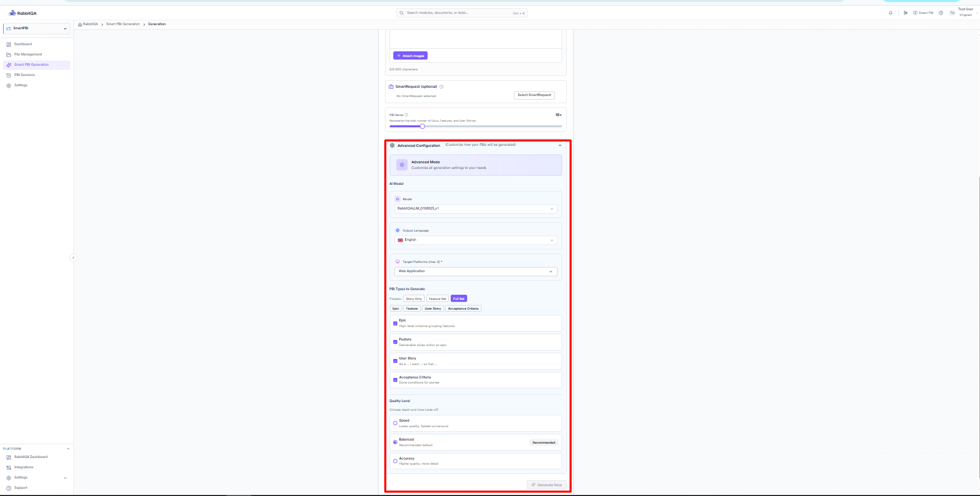Click the Dashboard icon in SmartPBI sidebar
The image size is (980, 496).
tap(9, 44)
